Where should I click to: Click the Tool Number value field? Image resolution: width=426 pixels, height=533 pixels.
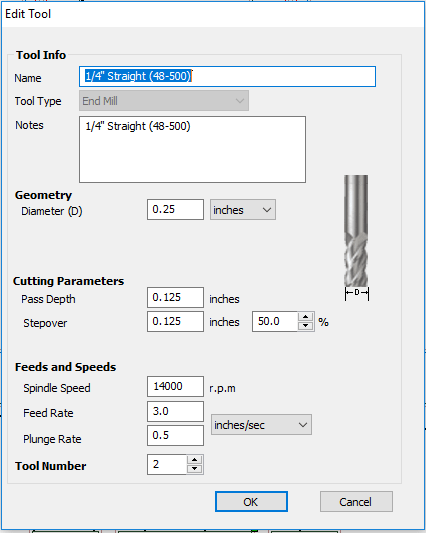point(167,464)
